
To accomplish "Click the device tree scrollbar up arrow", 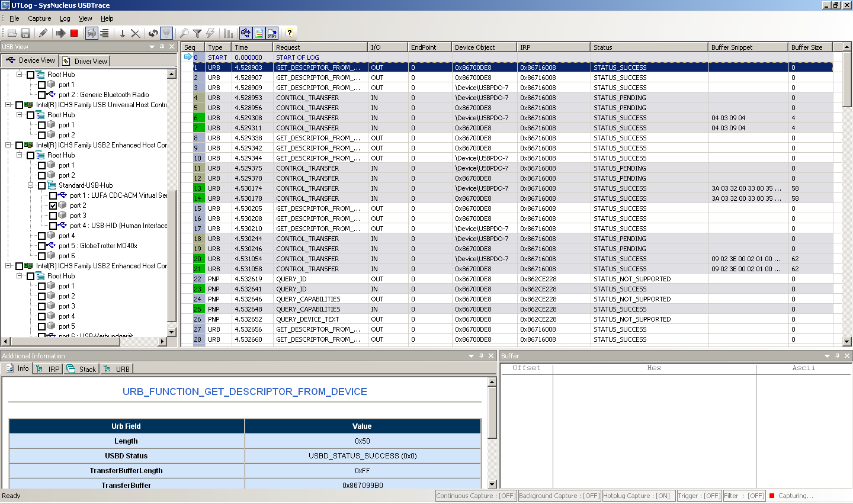I will (172, 74).
